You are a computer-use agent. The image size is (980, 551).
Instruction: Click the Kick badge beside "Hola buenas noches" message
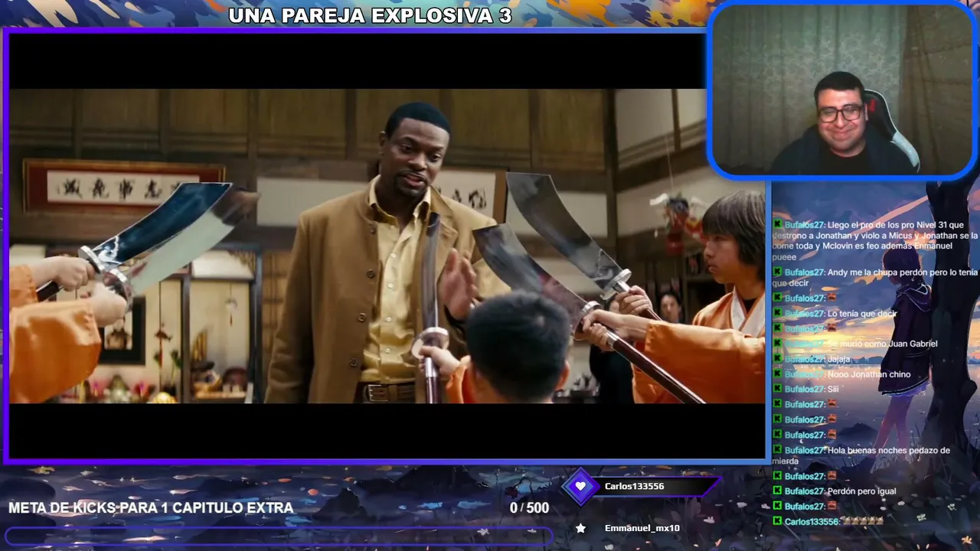tap(778, 450)
